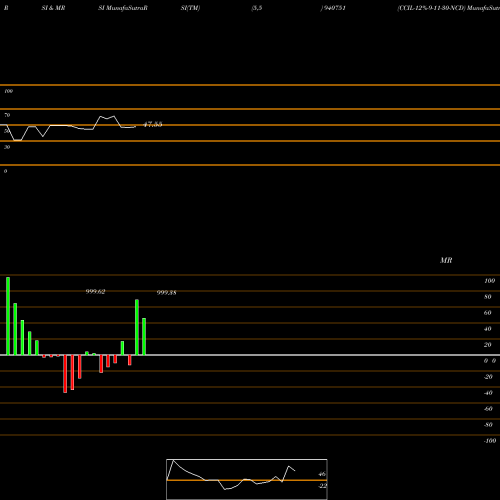Image resolution: width=500 pixels, height=500 pixels.
Task: Click the header parameter text '(5,5'
Action: pyautogui.click(x=257, y=8)
